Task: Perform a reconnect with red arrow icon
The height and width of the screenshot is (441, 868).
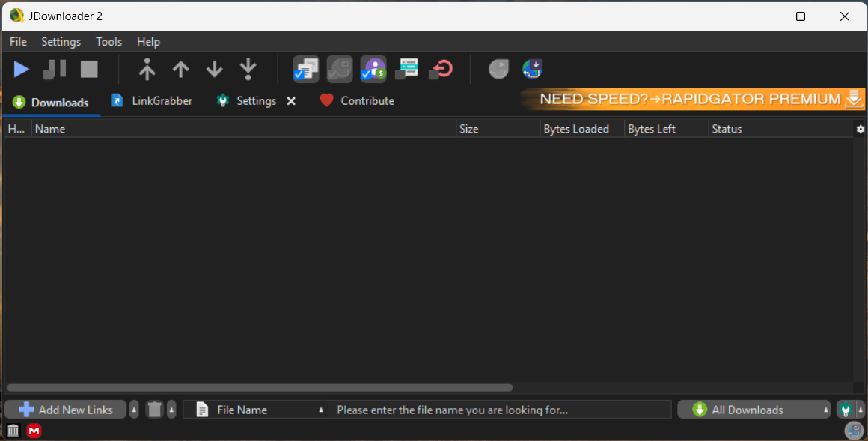Action: [441, 69]
